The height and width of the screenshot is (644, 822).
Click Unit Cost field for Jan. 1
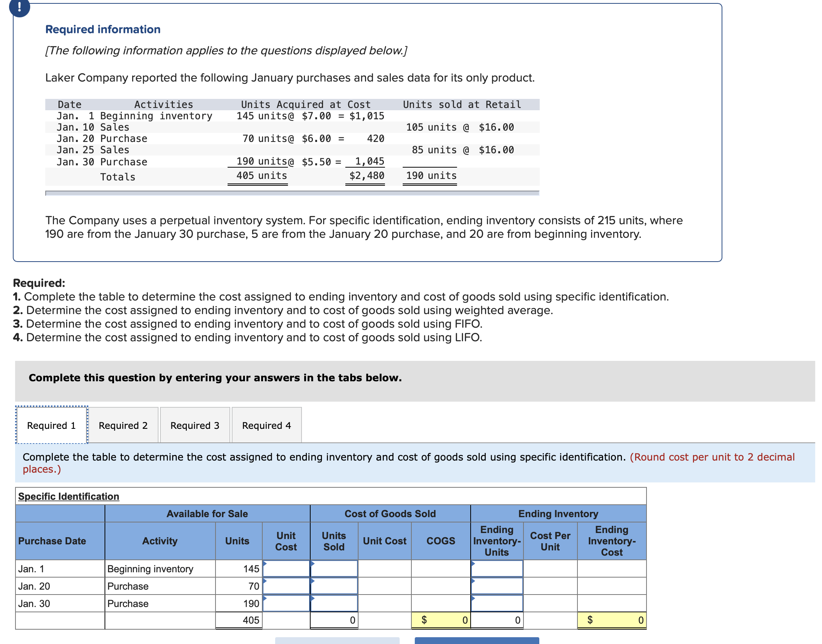[x=286, y=569]
